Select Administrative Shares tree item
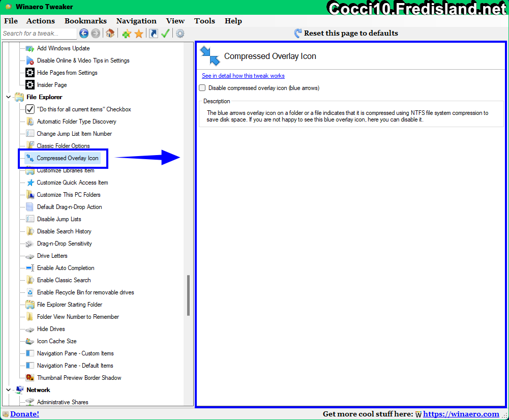 [63, 402]
